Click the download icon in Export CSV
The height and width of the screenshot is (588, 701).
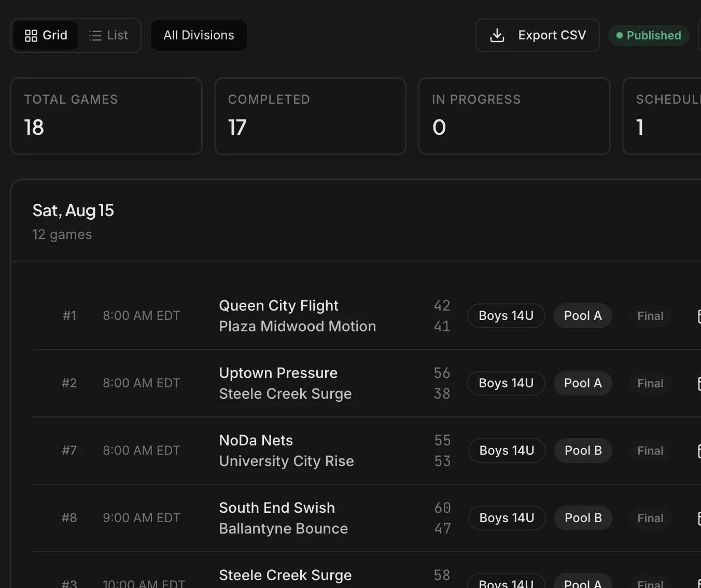pyautogui.click(x=497, y=35)
